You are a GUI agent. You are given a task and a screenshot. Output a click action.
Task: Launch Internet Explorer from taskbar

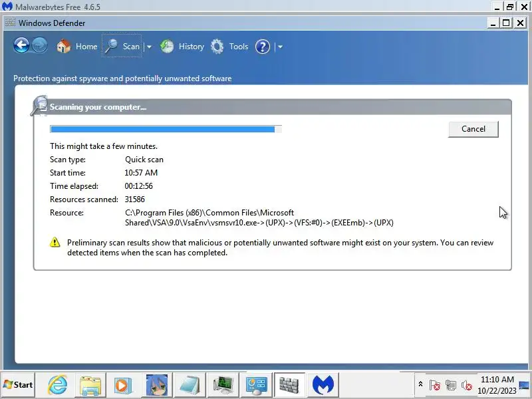(x=57, y=385)
